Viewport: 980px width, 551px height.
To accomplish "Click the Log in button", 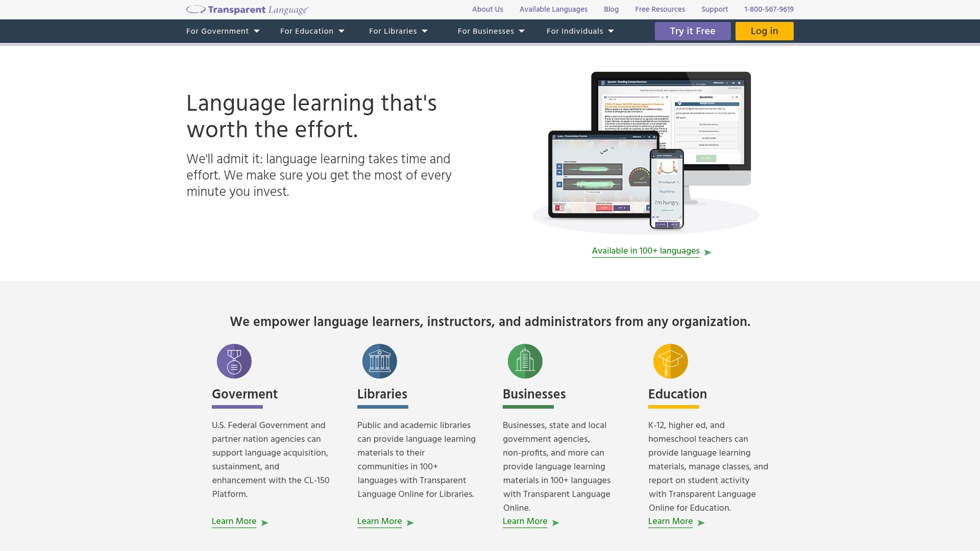I will point(764,31).
